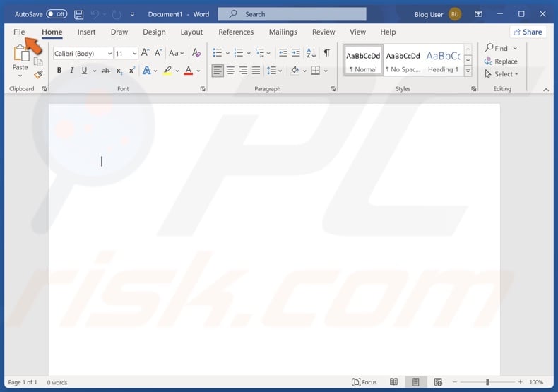Switch to the Insert tab

pyautogui.click(x=86, y=32)
